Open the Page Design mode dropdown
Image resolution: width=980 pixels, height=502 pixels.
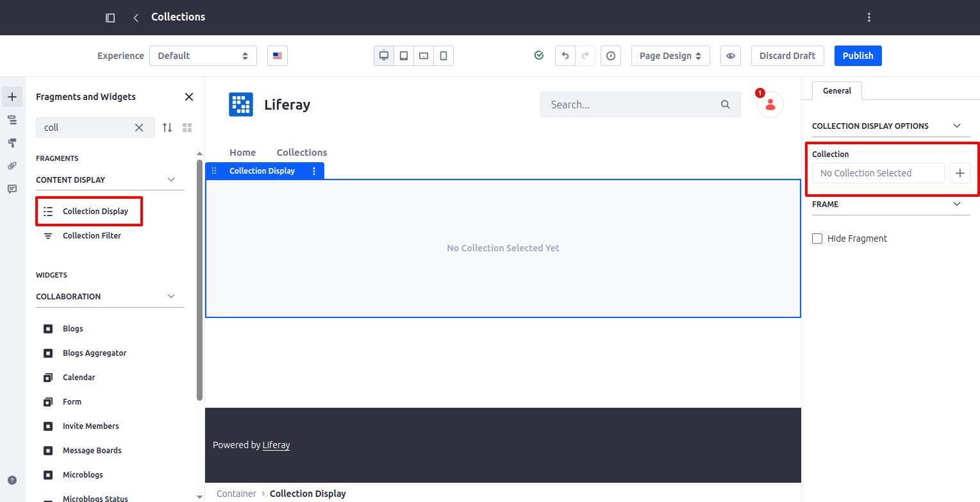(x=670, y=56)
